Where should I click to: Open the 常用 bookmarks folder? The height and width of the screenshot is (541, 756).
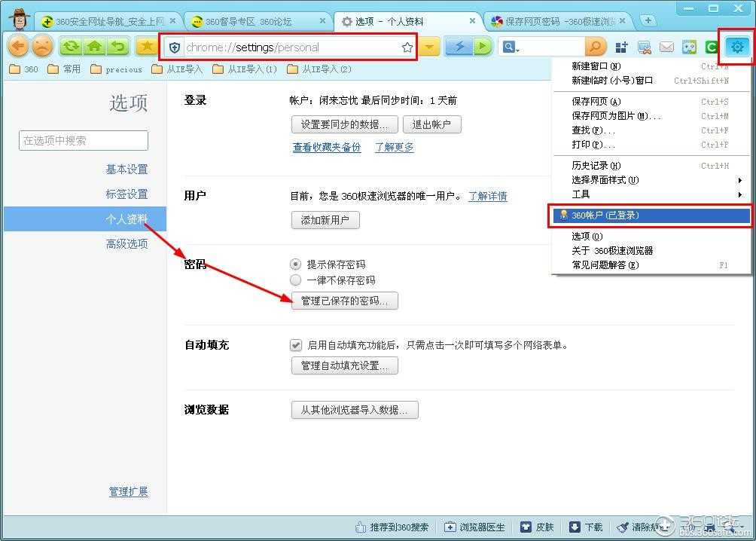tap(64, 69)
